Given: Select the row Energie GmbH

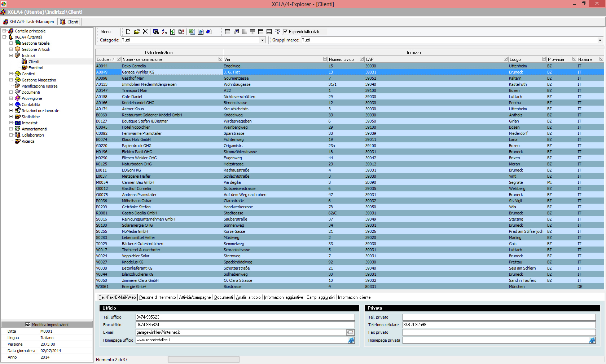Looking at the screenshot, I should [349, 287].
